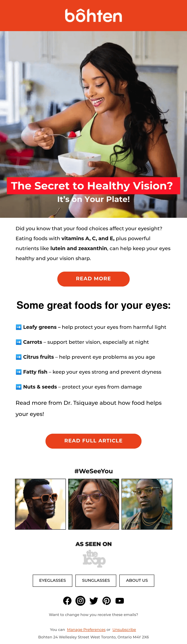Open the YouTube social icon
The height and width of the screenshot is (644, 187).
click(120, 600)
